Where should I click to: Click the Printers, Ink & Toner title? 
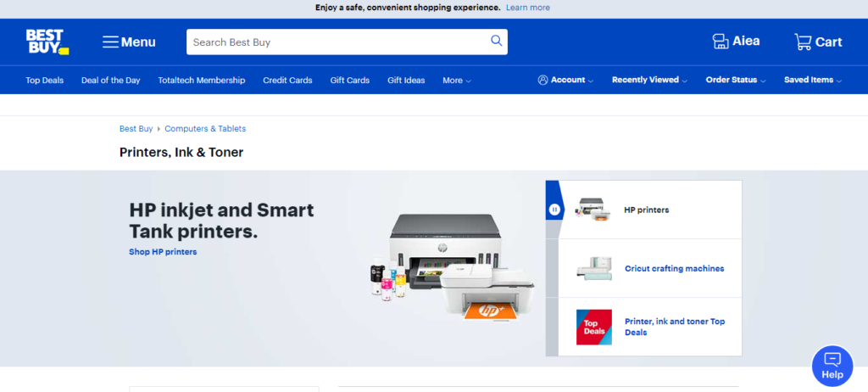click(181, 152)
